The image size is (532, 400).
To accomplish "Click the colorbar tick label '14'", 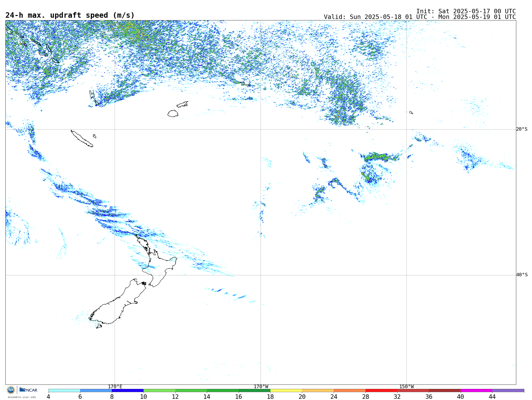I will tap(207, 397).
